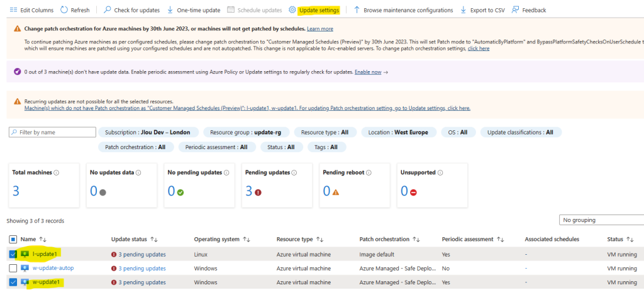Viewport: 644px width, 290px height.
Task: Open the Resource group filter pill
Action: click(246, 132)
